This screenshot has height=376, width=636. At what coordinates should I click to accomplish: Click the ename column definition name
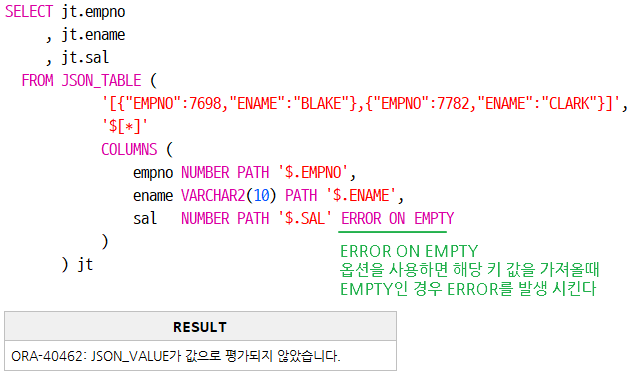pos(153,196)
